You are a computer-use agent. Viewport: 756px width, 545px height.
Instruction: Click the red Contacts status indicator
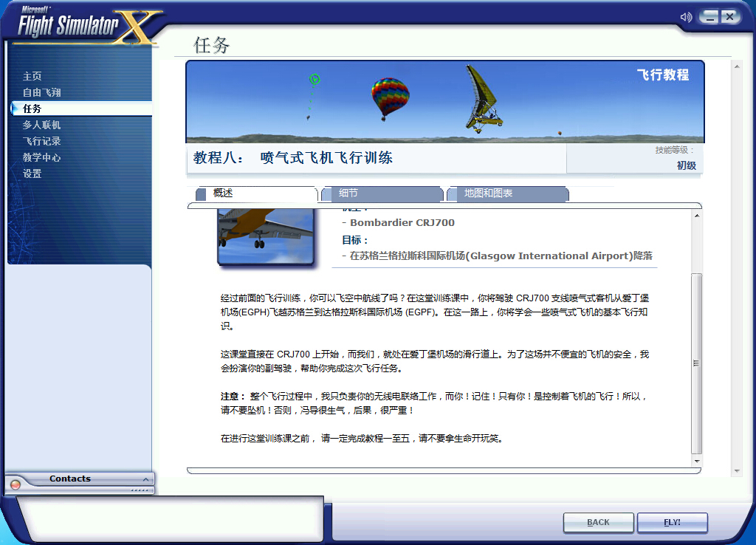16,484
